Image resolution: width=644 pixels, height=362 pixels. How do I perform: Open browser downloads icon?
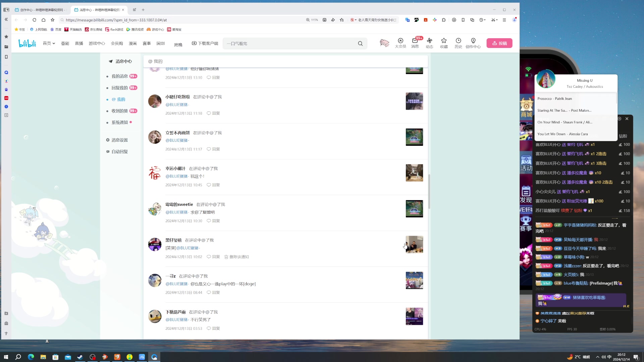454,20
